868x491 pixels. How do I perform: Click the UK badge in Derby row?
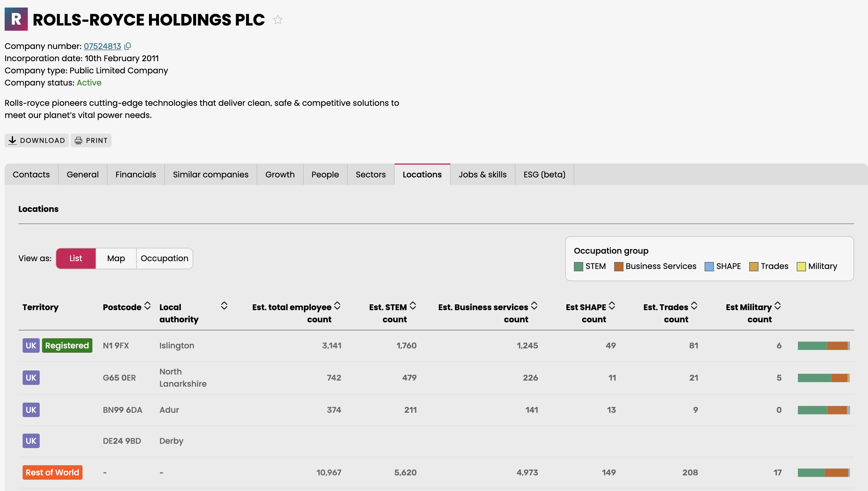pyautogui.click(x=31, y=441)
